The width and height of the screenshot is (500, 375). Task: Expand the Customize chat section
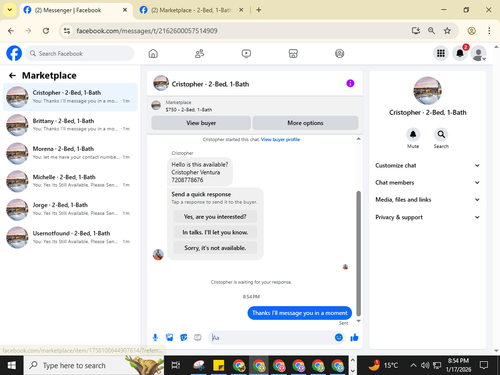pos(428,165)
